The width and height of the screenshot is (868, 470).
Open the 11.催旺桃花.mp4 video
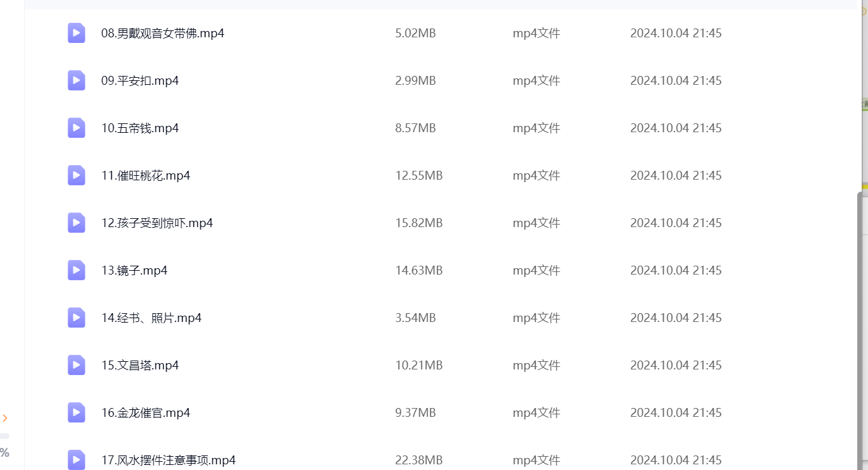[145, 175]
